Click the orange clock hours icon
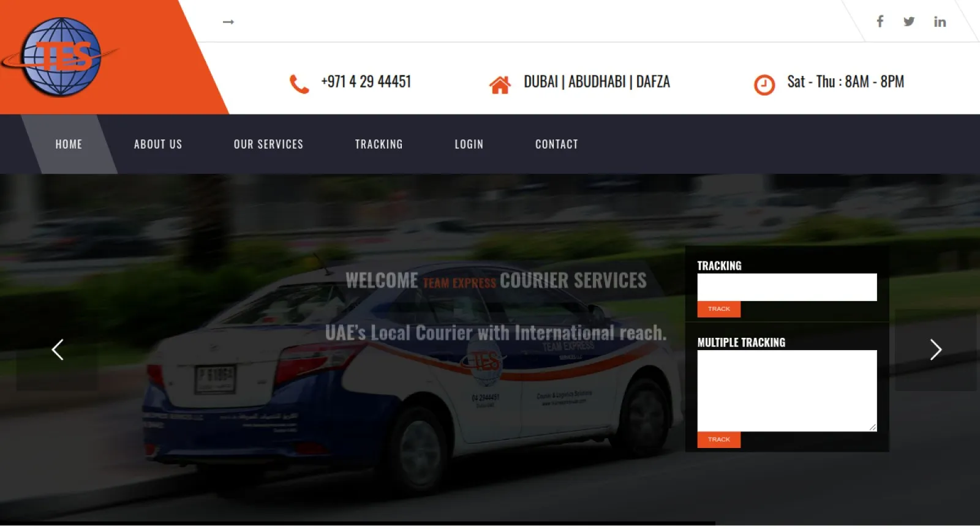Viewport: 980px width, 530px height. point(764,84)
